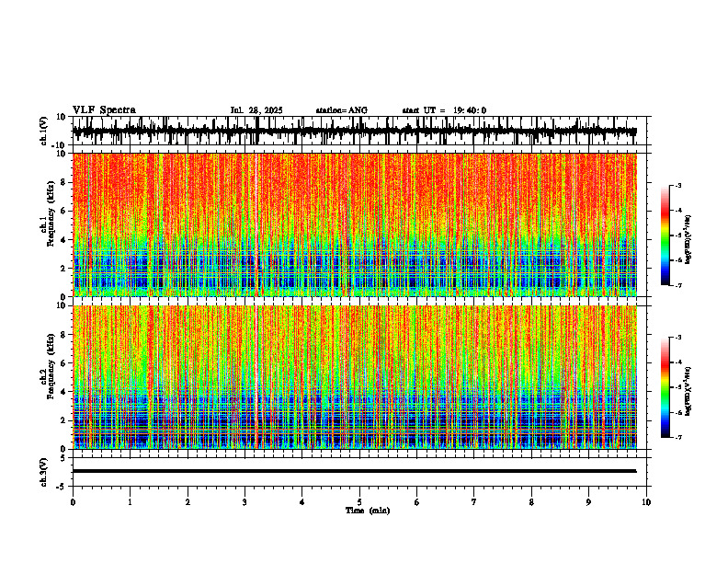This screenshot has width=728, height=563.
Task: Click the ch.1 color scale "-3" tick label
Action: tap(678, 185)
